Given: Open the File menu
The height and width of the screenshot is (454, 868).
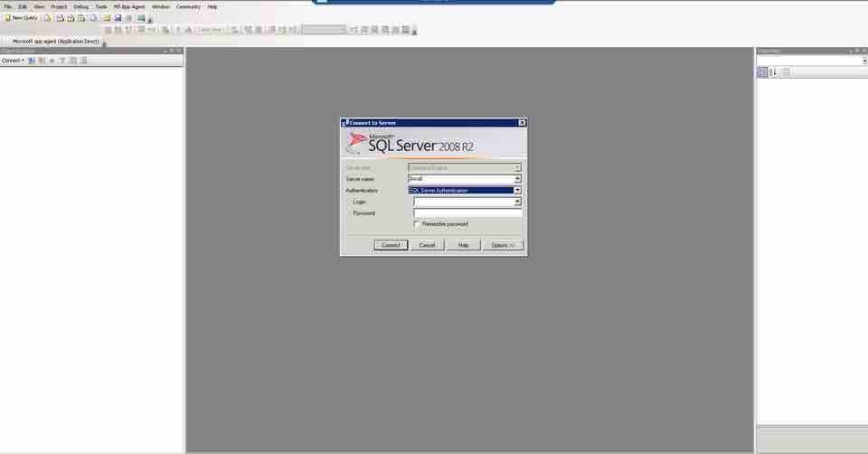Looking at the screenshot, I should (8, 6).
